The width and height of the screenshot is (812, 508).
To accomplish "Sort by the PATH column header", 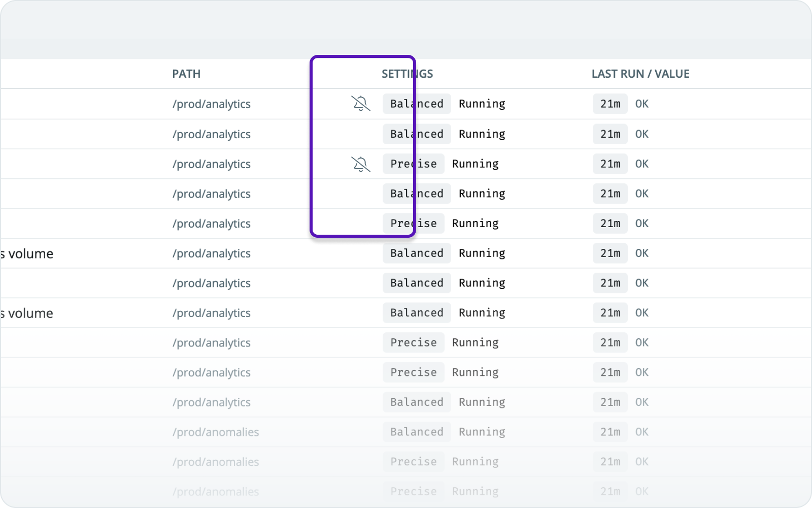I will click(186, 74).
